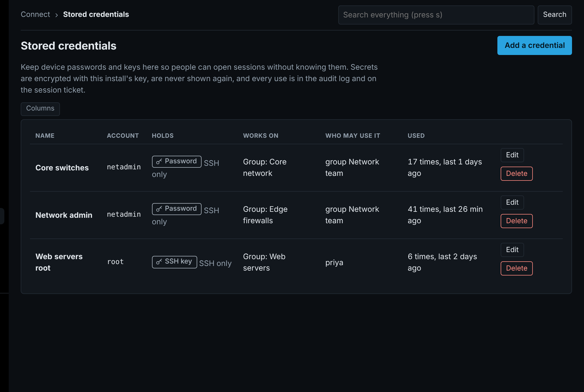Screen dimensions: 584x392
Task: Click Password badge in Network admin row
Action: 177,209
